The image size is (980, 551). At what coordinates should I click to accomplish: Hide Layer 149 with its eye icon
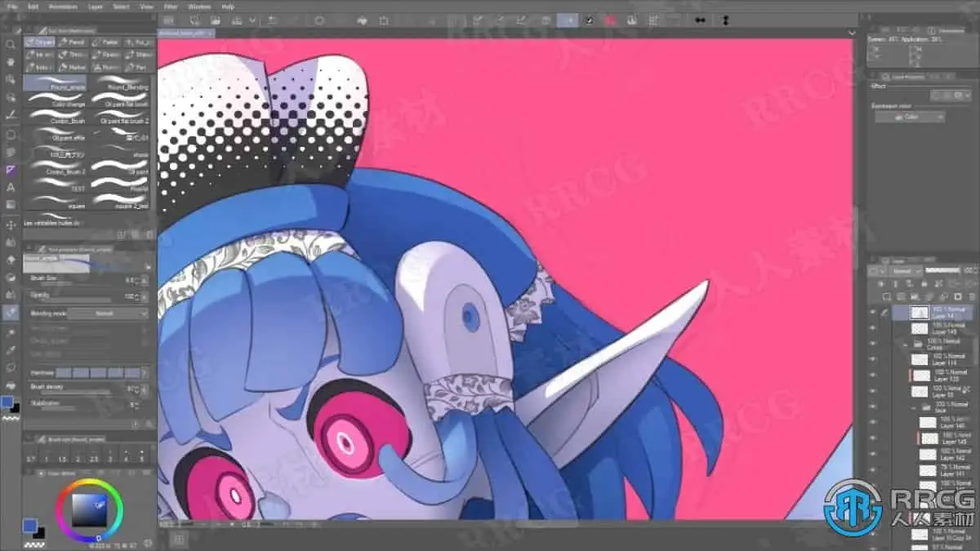point(872,328)
